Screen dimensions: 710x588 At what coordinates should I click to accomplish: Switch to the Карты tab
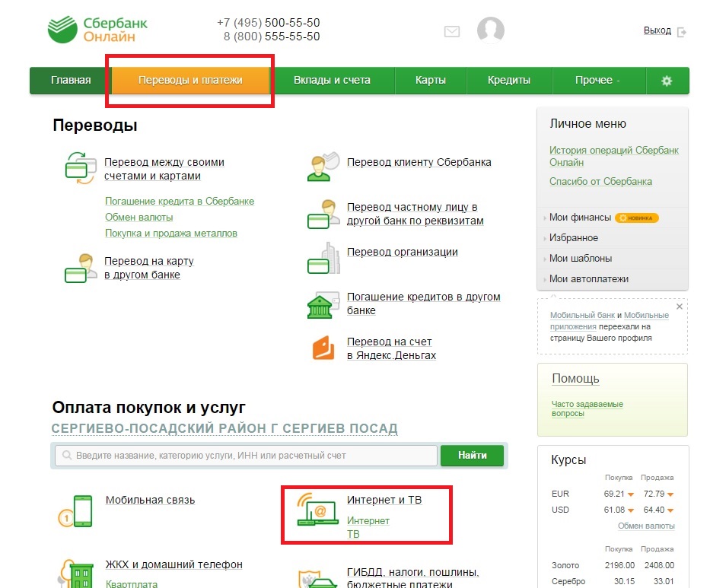coord(431,80)
